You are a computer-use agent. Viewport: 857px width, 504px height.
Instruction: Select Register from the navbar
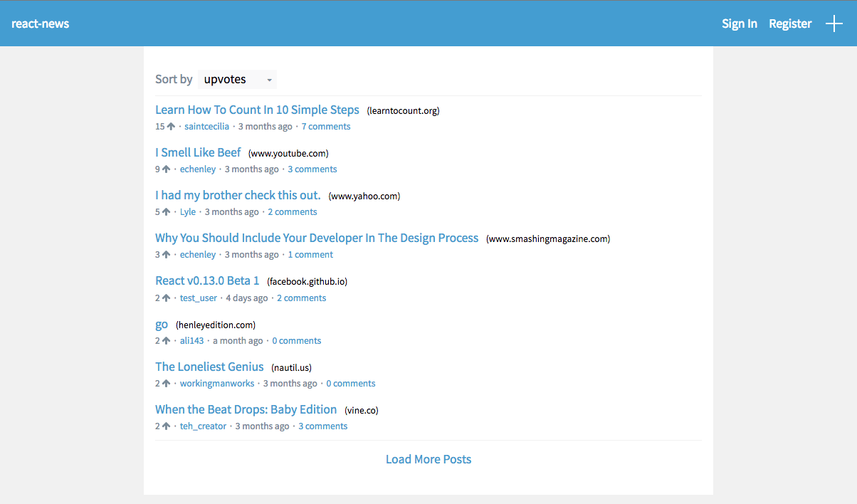coord(790,23)
